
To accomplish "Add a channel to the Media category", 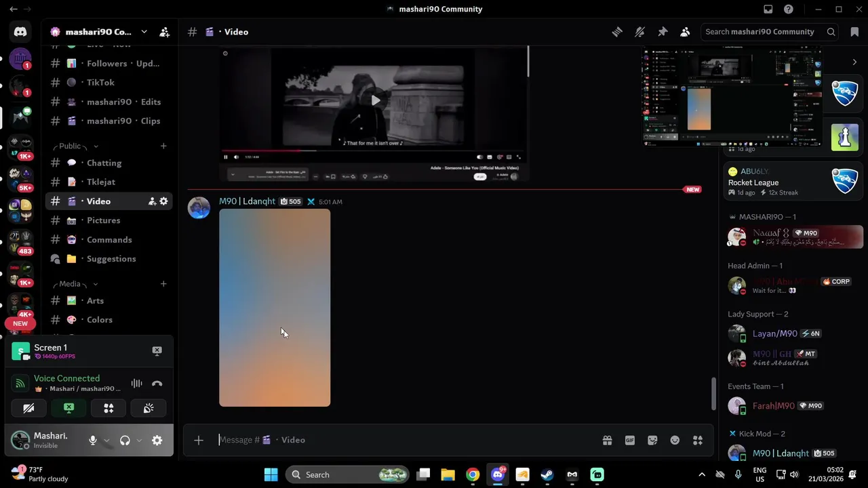I will tap(163, 283).
